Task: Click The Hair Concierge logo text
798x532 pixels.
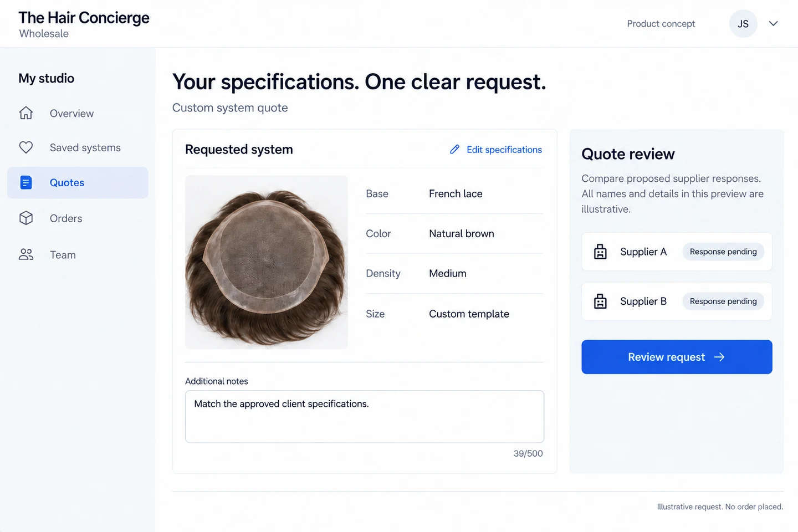Action: 84,18
